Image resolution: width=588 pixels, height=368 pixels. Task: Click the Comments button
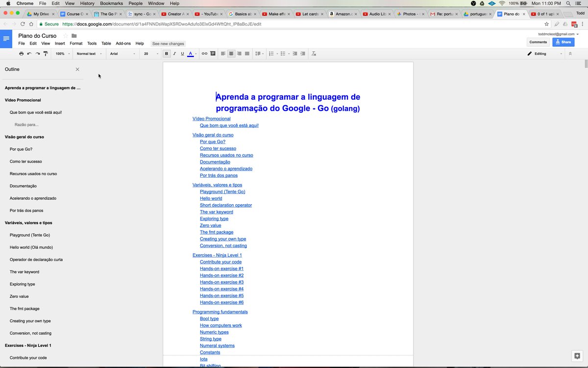[538, 42]
